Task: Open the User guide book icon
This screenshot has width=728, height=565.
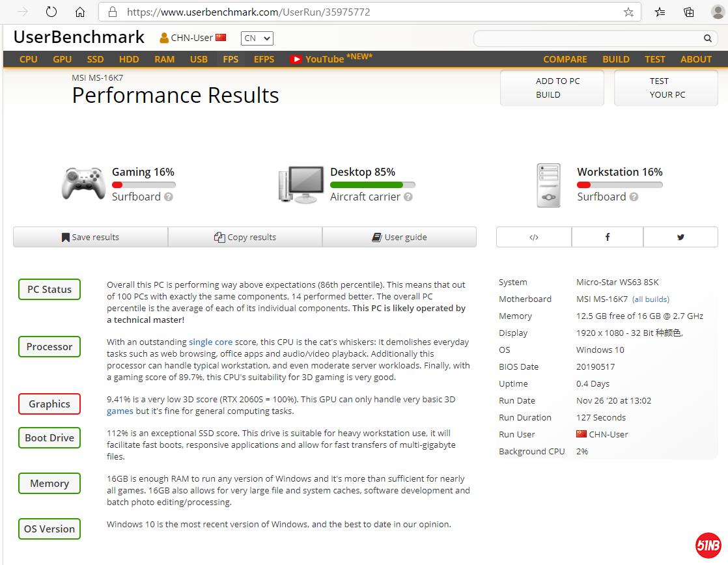Action: 376,236
